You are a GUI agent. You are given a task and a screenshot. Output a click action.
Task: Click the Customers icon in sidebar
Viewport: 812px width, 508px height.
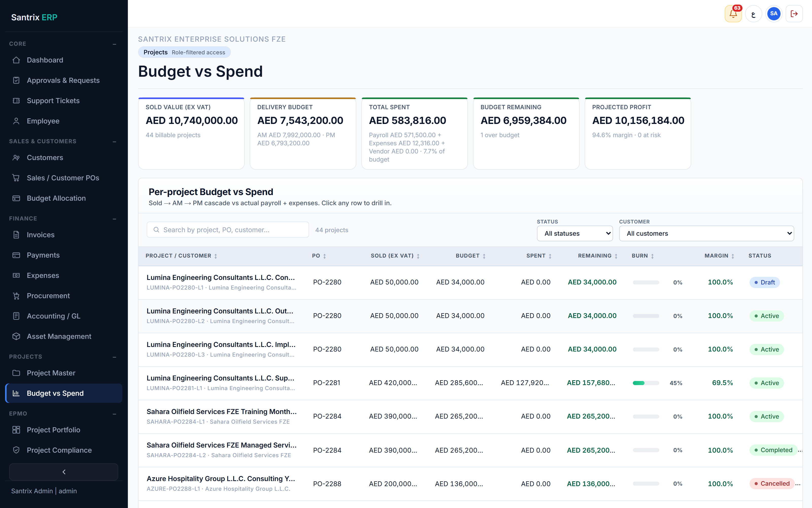click(16, 157)
